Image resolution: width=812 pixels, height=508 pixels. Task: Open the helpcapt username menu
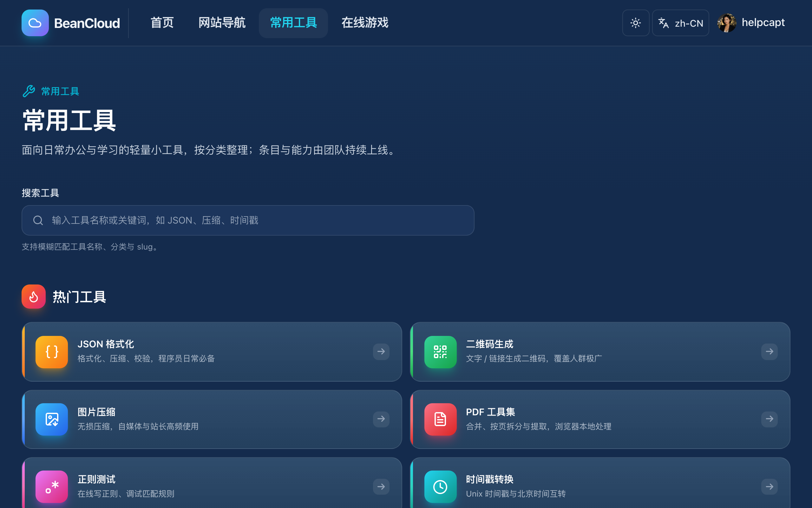pos(763,23)
